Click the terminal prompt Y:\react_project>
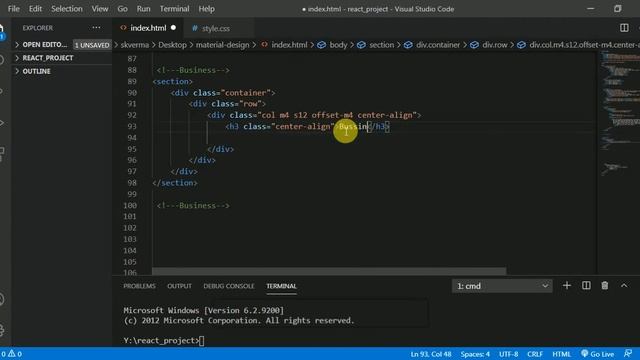Viewport: 640px width, 360px height. pyautogui.click(x=161, y=340)
